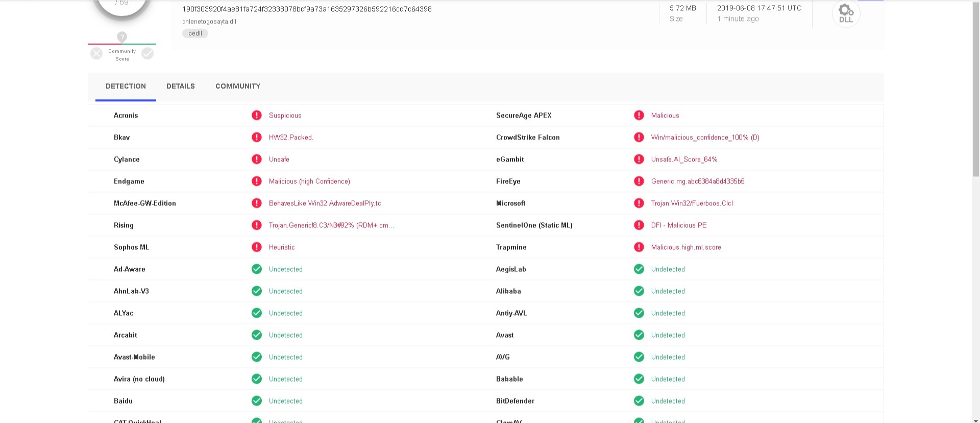
Task: Click the Rising alert icon
Action: point(257,225)
